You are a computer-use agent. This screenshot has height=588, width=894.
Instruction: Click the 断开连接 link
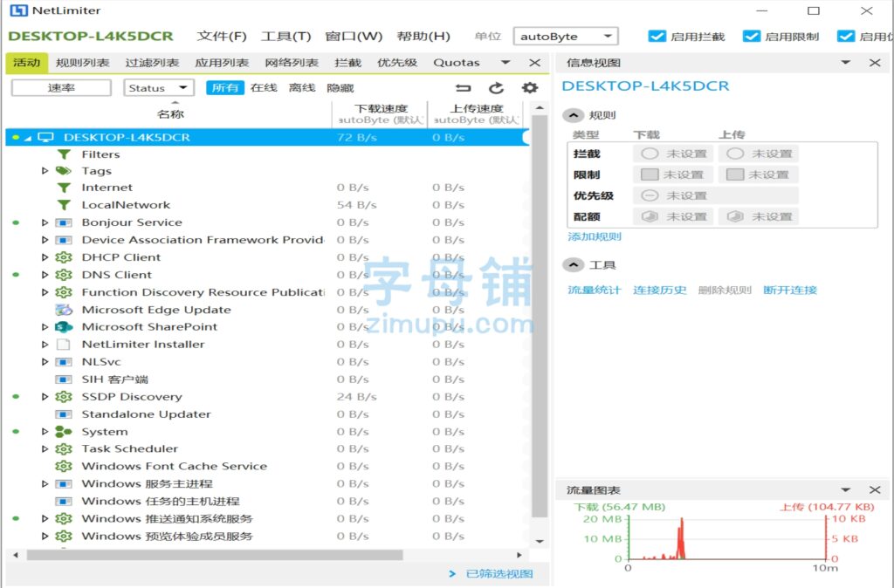pyautogui.click(x=790, y=290)
